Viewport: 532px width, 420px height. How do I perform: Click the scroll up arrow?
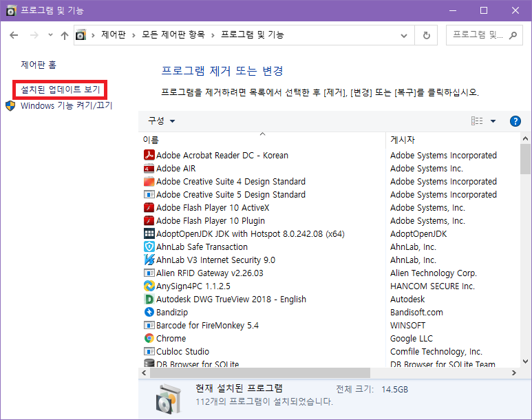point(525,138)
